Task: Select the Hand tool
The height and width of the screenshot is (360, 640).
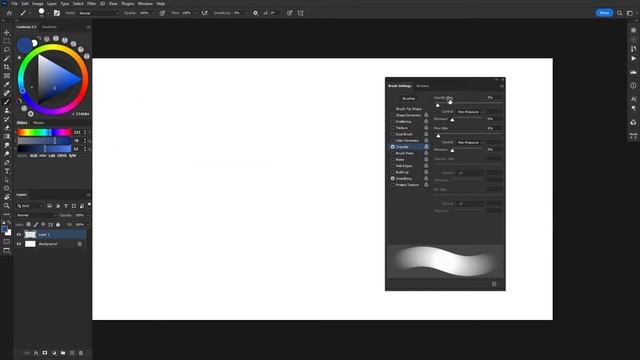Action: [7, 197]
